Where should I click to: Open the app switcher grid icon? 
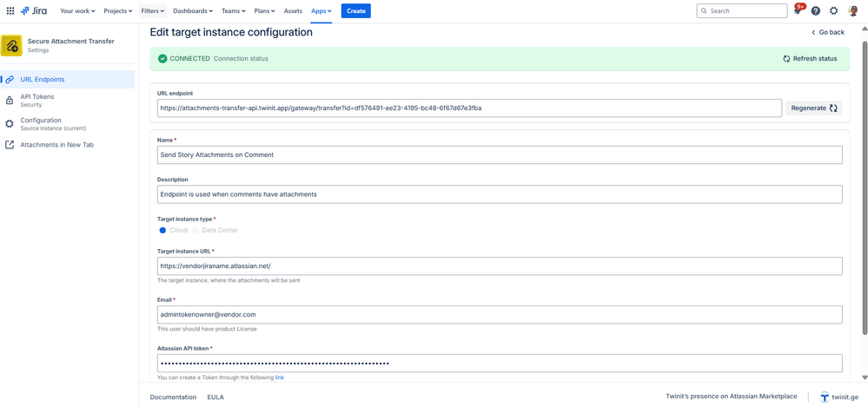10,10
